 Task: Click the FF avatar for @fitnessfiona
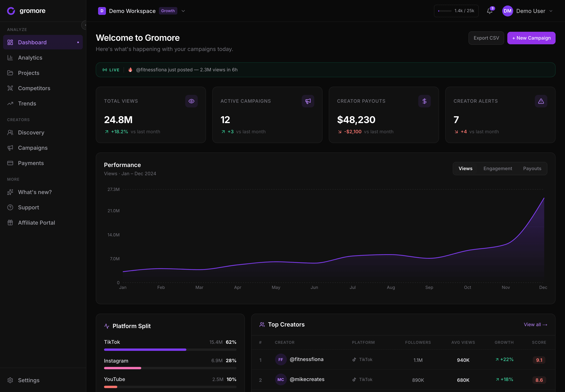281,360
